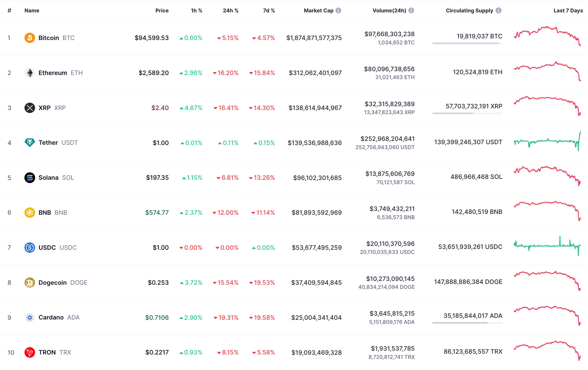Click the Circulating Supply info icon

[499, 11]
